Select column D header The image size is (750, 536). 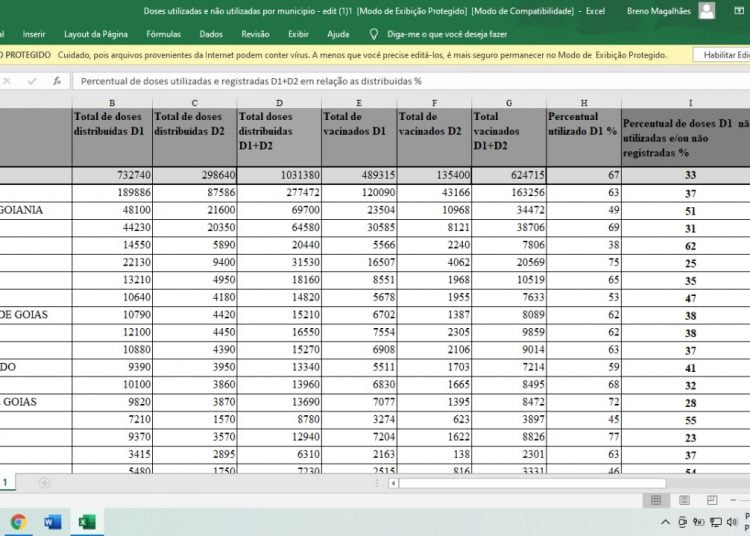pos(279,103)
